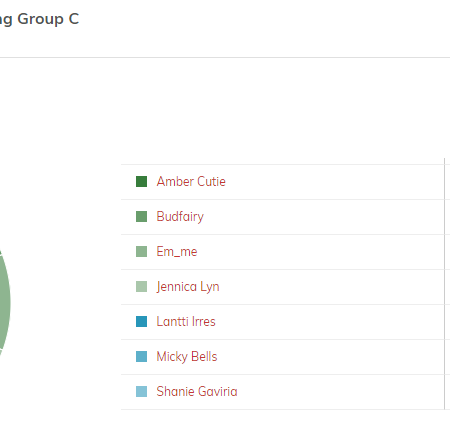The image size is (450, 446).
Task: Click the dark green Amber Cutie swatch
Action: (x=141, y=182)
